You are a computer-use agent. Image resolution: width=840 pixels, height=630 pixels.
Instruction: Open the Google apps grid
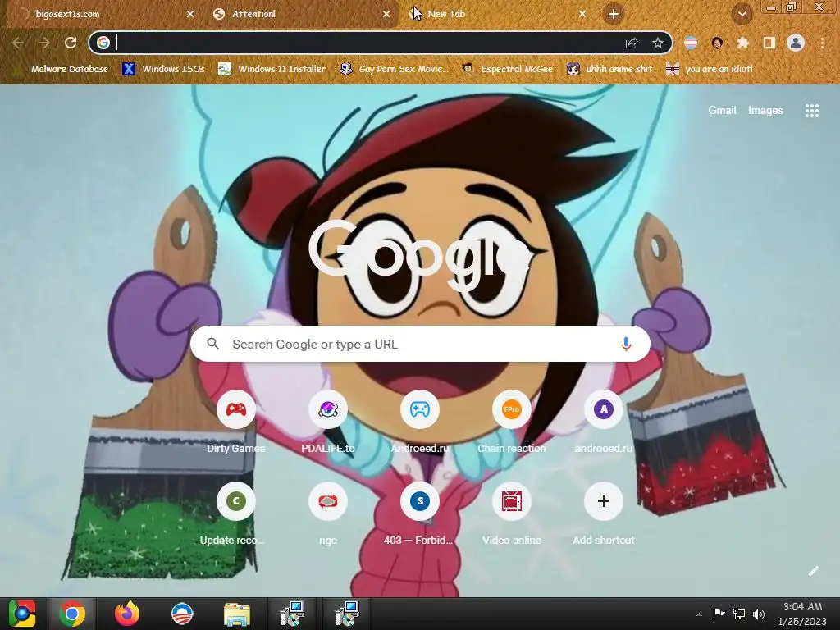pyautogui.click(x=811, y=111)
